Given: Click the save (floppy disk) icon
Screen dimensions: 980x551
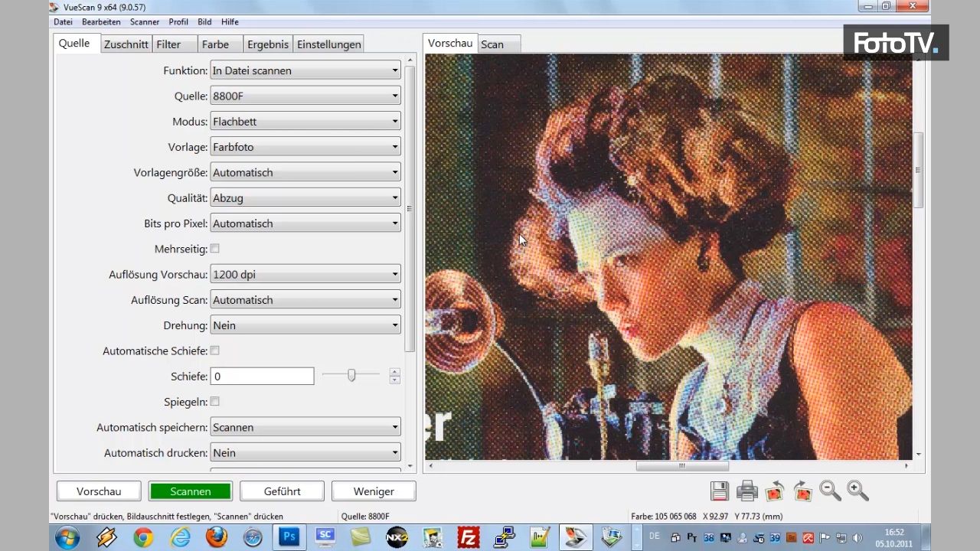Looking at the screenshot, I should click(720, 491).
